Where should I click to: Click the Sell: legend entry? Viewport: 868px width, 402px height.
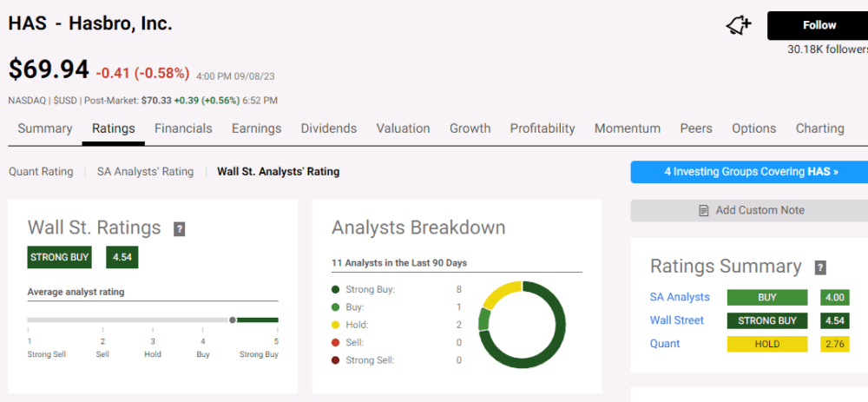tap(348, 343)
